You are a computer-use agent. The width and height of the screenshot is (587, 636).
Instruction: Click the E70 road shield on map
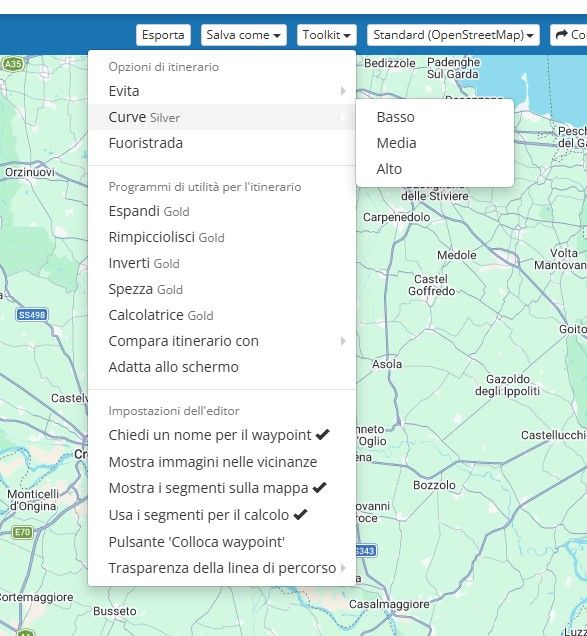23,532
